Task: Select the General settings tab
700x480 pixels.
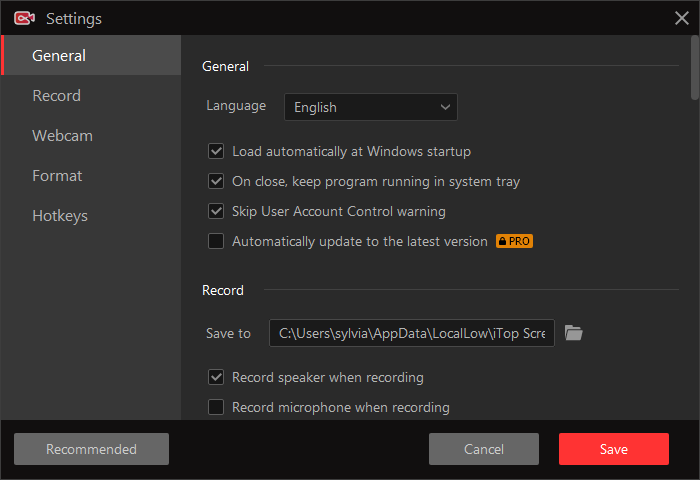Action: [59, 56]
